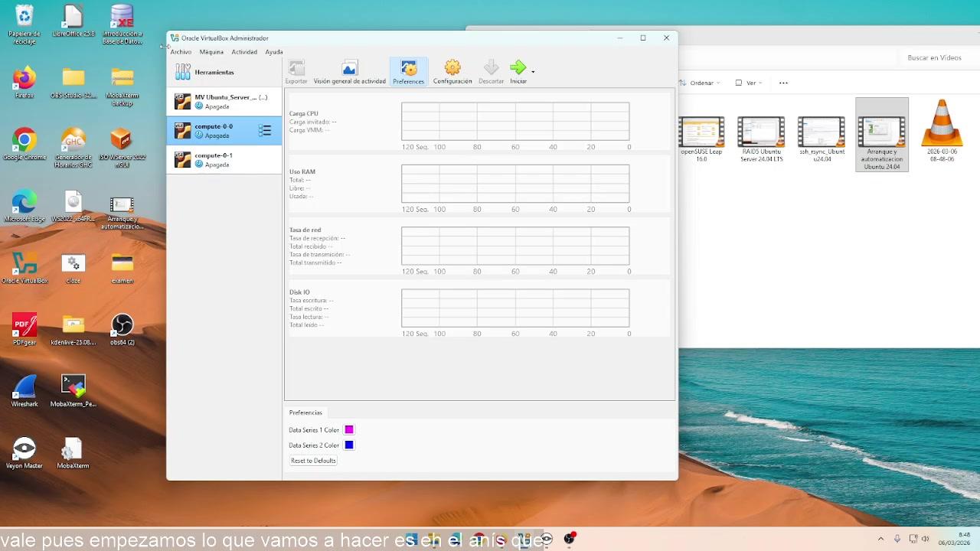The width and height of the screenshot is (980, 551).
Task: Open the Máquina menu
Action: 211,52
